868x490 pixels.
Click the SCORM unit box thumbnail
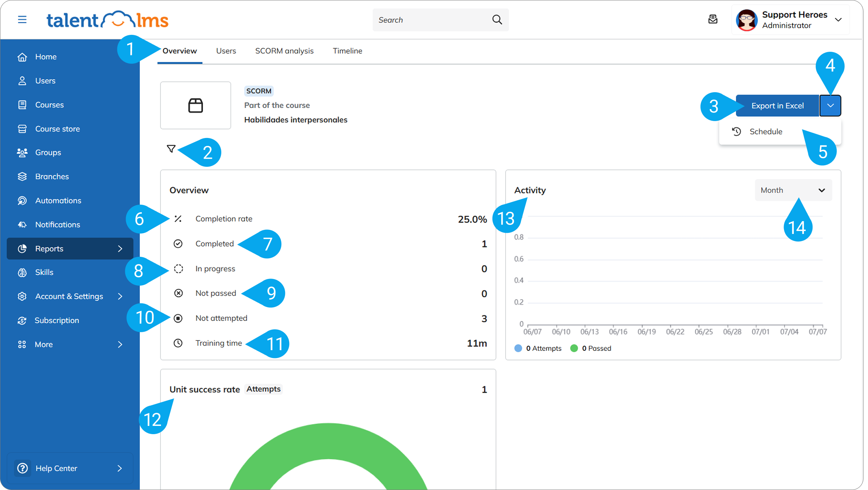pyautogui.click(x=195, y=105)
